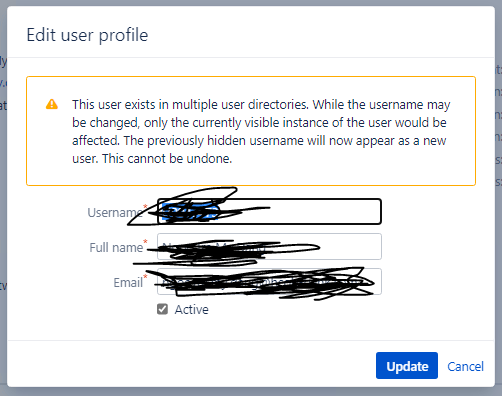
Task: Select the Full name input field
Action: [269, 247]
